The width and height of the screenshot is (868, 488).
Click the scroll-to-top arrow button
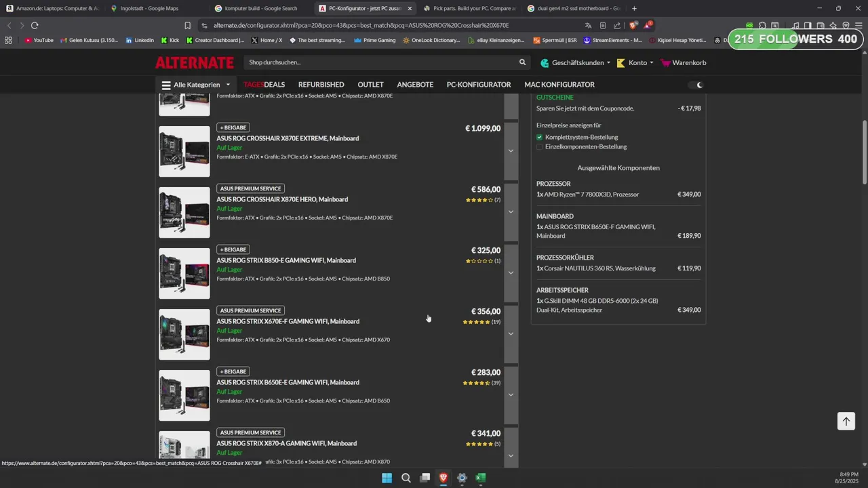tap(846, 421)
